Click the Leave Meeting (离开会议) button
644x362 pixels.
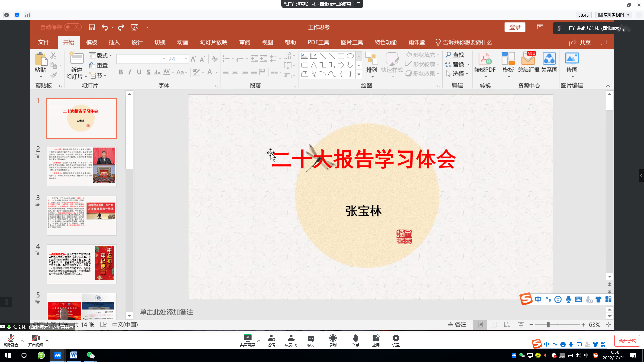[x=627, y=341]
